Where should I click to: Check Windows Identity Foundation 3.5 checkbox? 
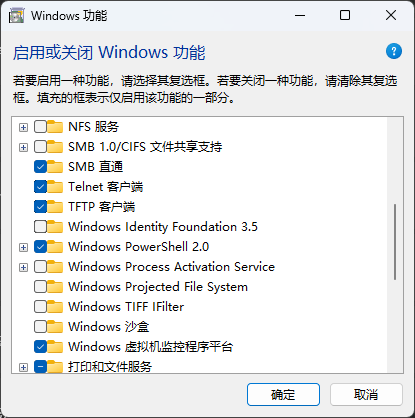coord(40,227)
